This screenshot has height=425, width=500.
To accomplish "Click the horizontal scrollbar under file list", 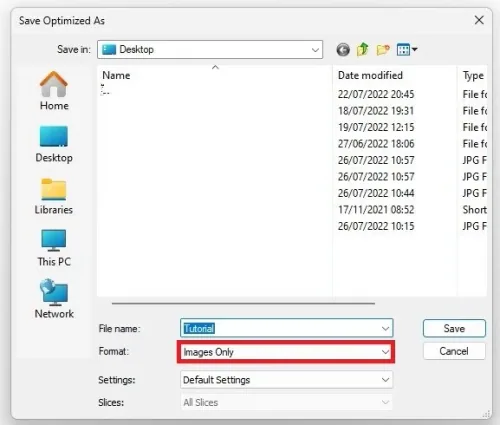I will [243, 303].
